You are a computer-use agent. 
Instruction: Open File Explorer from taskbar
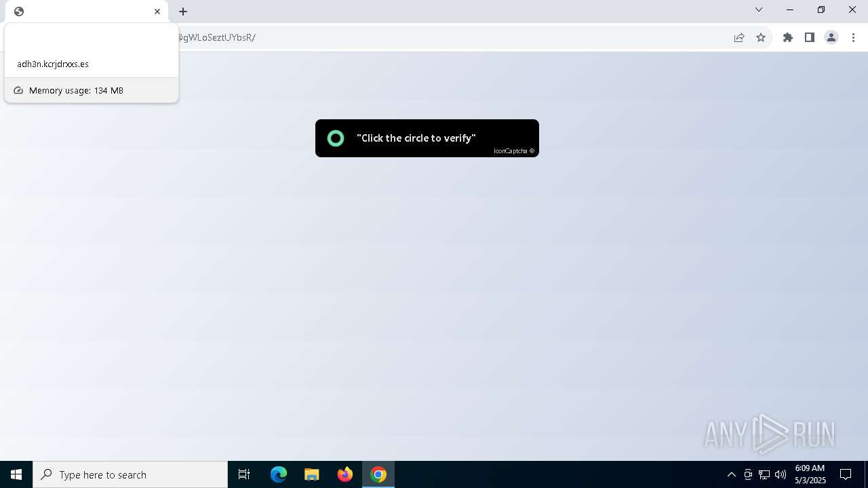(x=312, y=474)
